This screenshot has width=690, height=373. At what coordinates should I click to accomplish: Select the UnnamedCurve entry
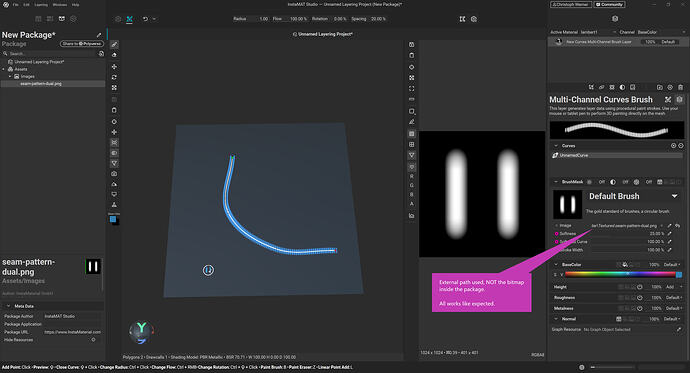pyautogui.click(x=617, y=155)
